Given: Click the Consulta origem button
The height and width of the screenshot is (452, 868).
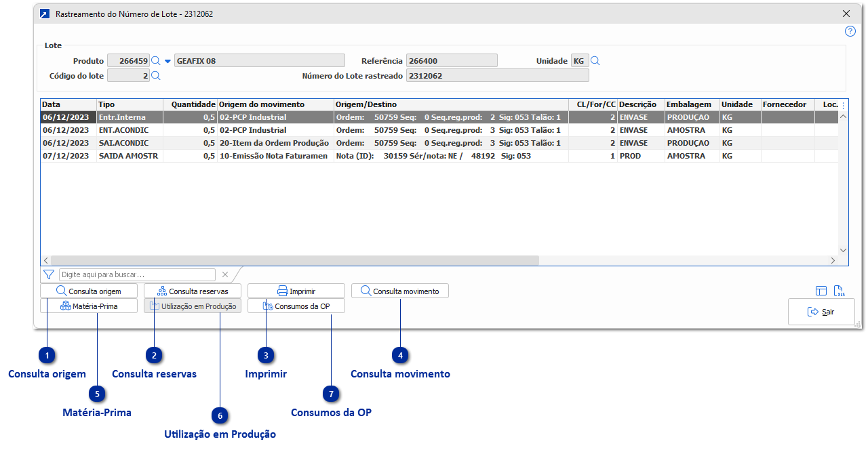Looking at the screenshot, I should click(x=89, y=291).
